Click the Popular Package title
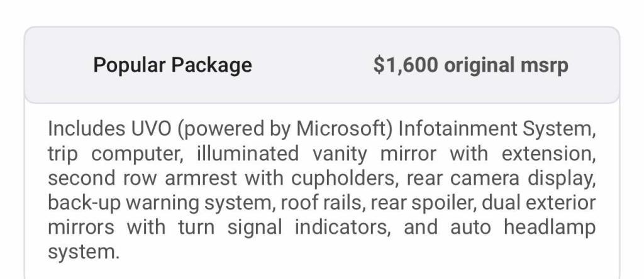The width and height of the screenshot is (644, 279). [x=172, y=65]
